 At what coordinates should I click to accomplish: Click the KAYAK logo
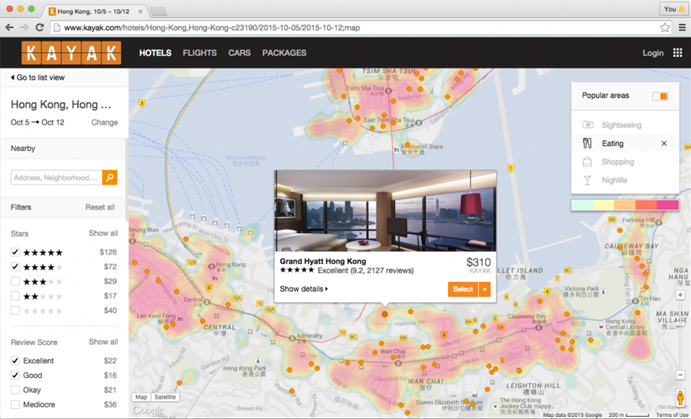coord(71,53)
